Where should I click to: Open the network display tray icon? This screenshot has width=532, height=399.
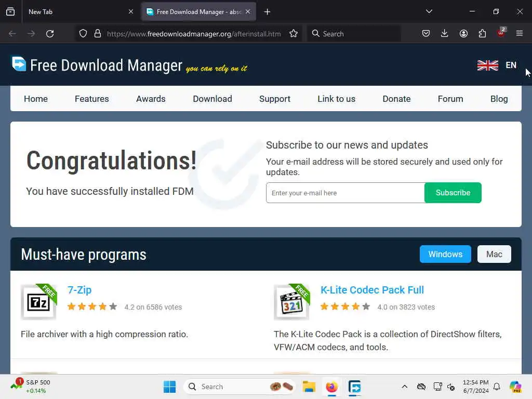coord(437,387)
